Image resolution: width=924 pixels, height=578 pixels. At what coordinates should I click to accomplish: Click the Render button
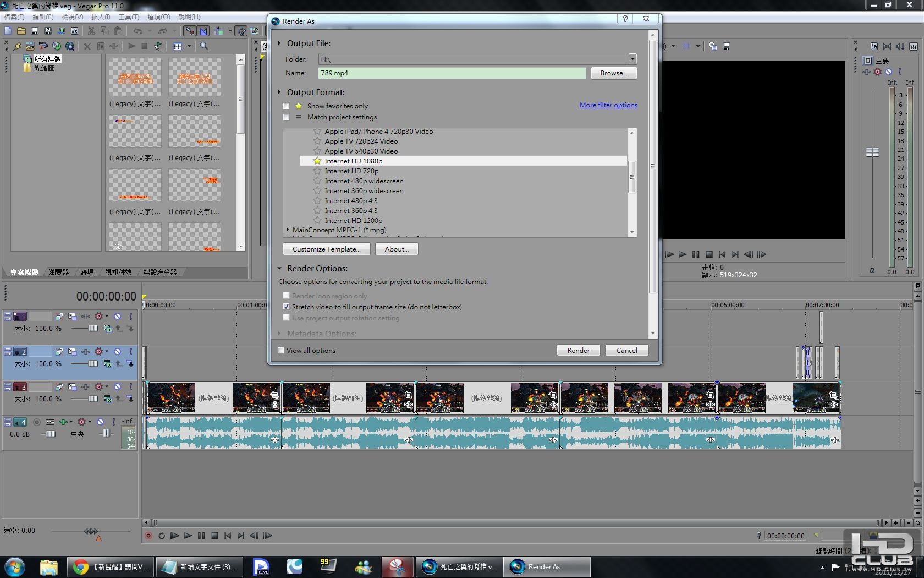578,350
